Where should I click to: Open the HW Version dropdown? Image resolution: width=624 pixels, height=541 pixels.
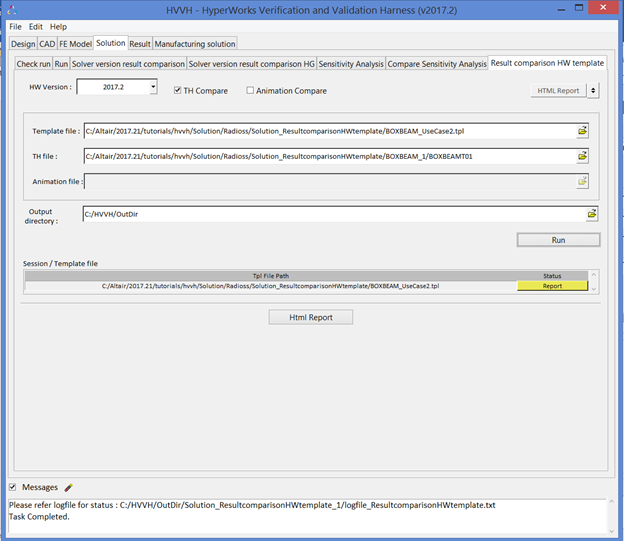coord(153,88)
